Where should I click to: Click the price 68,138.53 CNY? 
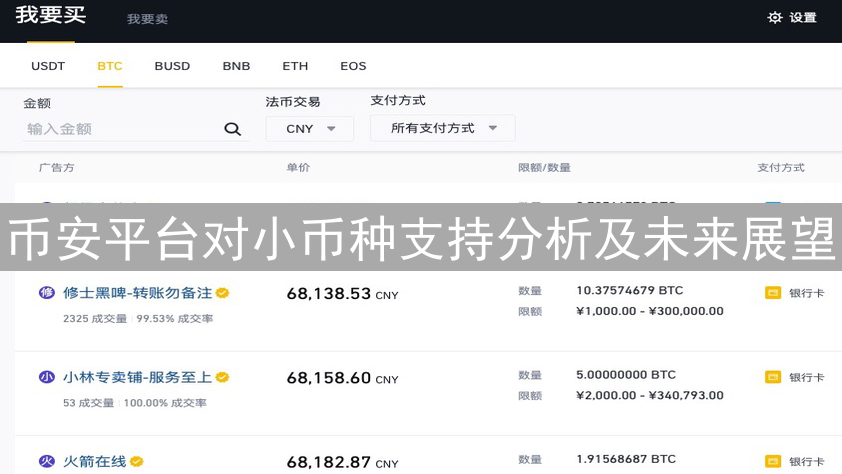tap(343, 294)
